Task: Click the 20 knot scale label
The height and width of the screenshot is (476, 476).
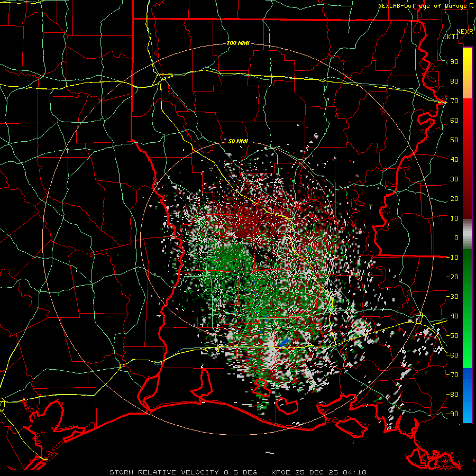Action: pyautogui.click(x=454, y=198)
